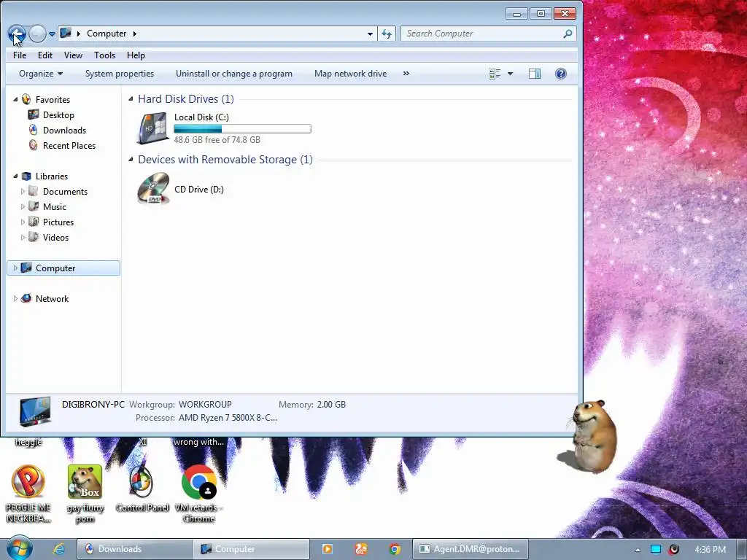The image size is (747, 560).
Task: Expand the Network tree node
Action: [x=15, y=298]
